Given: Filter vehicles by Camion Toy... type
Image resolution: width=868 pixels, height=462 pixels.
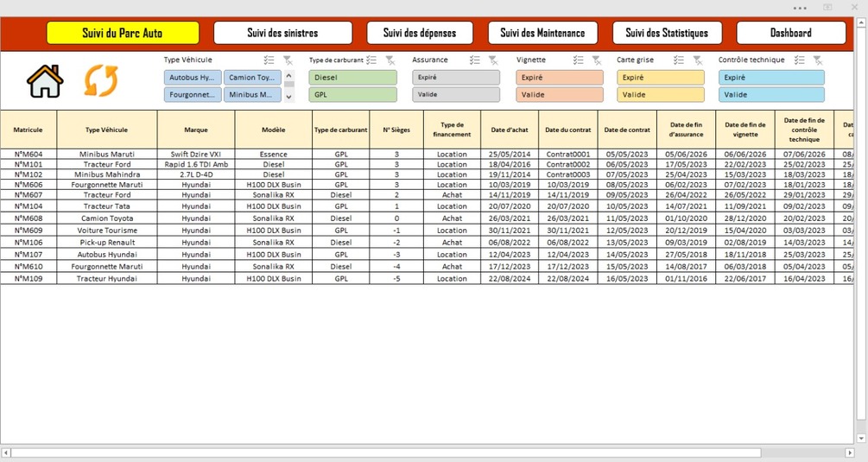Looking at the screenshot, I should [252, 78].
